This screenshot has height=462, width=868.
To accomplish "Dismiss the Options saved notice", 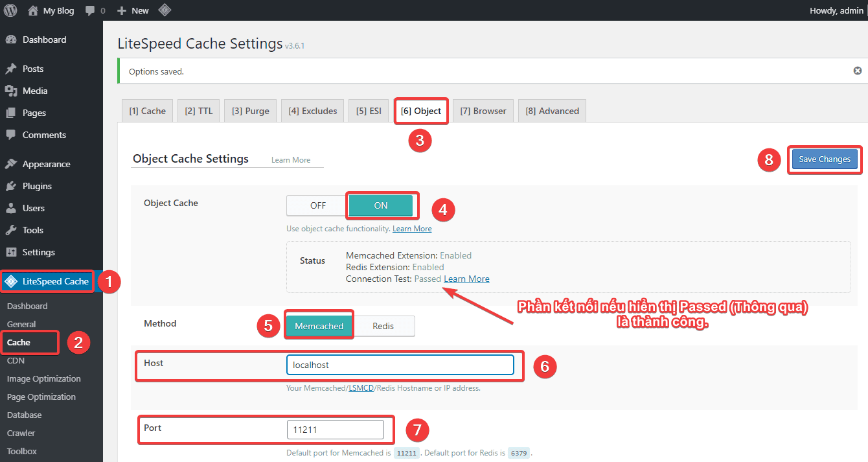I will click(857, 71).
